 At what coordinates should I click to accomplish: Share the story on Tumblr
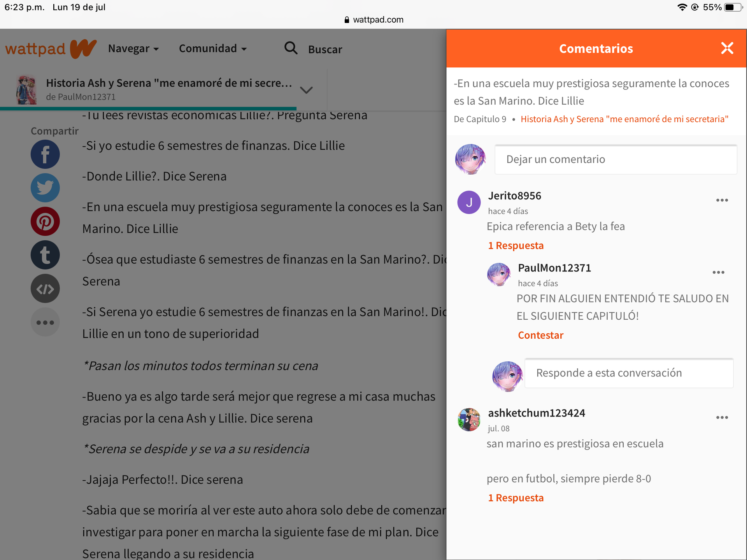[x=45, y=255]
